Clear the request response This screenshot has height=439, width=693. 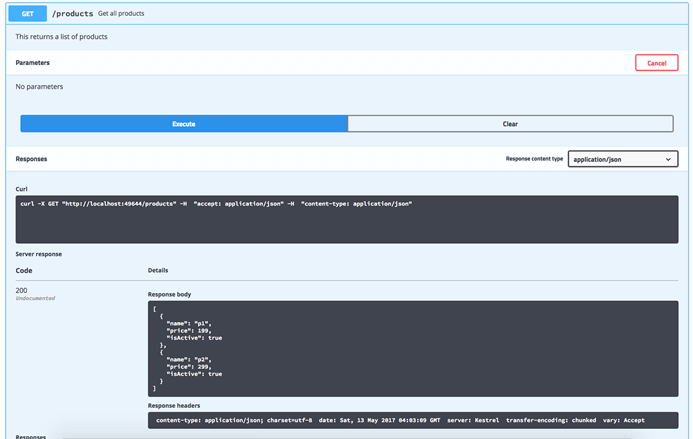[x=510, y=124]
